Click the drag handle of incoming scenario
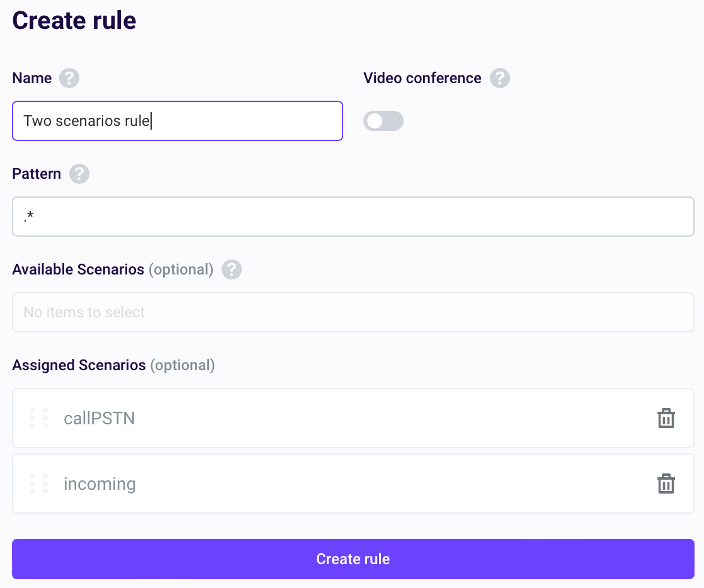The height and width of the screenshot is (588, 704). 38,483
